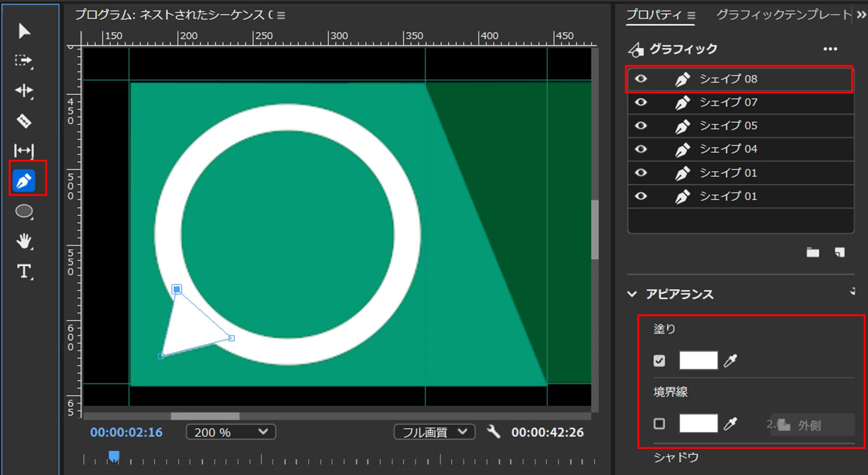The height and width of the screenshot is (475, 868).
Task: Switch to グラフィックテンプレート tab
Action: 784,15
